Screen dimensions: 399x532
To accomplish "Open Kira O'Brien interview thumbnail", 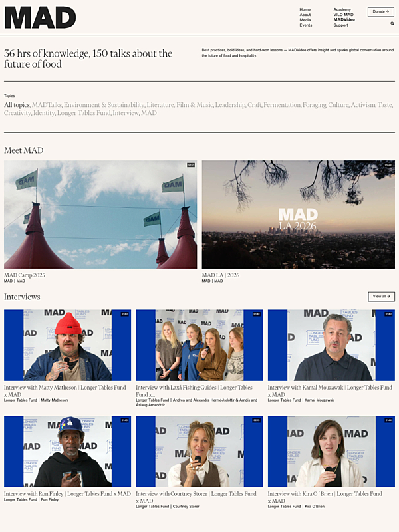I will click(x=331, y=452).
